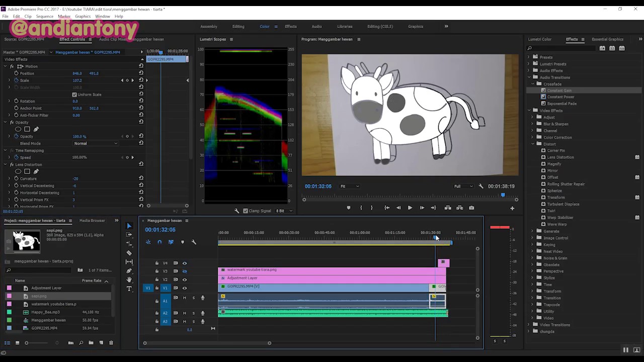Toggle V3 track output eye
Screen dimensions: 644x362
pos(184,271)
